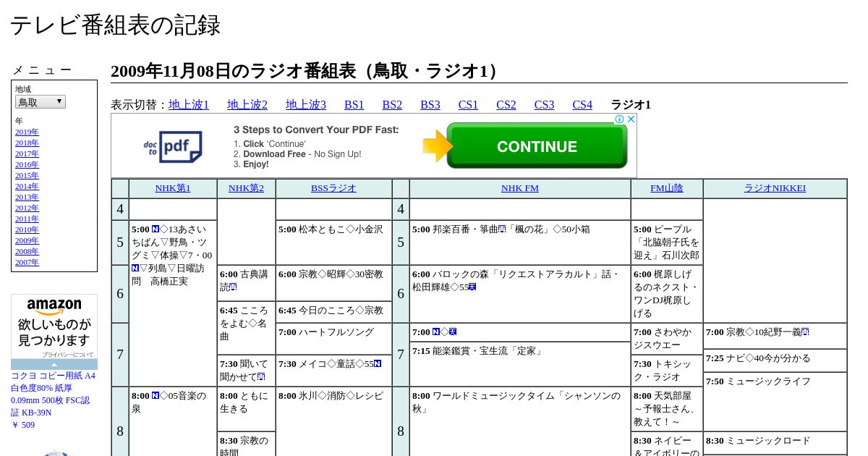868x456 pixels.
Task: Click the 7:15 能楽鑑賞 program entry
Action: pos(520,364)
